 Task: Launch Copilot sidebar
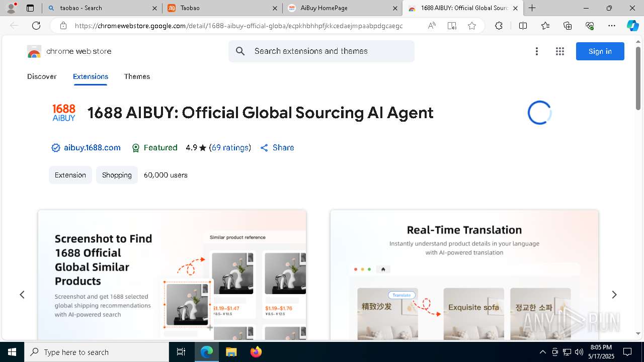point(632,26)
